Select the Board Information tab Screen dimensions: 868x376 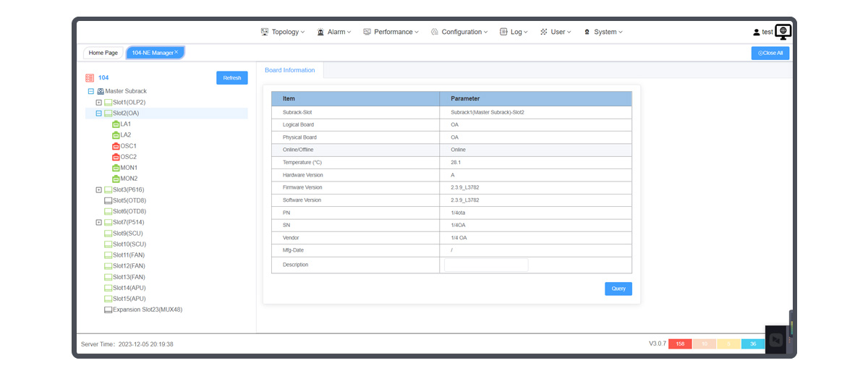[x=290, y=70]
